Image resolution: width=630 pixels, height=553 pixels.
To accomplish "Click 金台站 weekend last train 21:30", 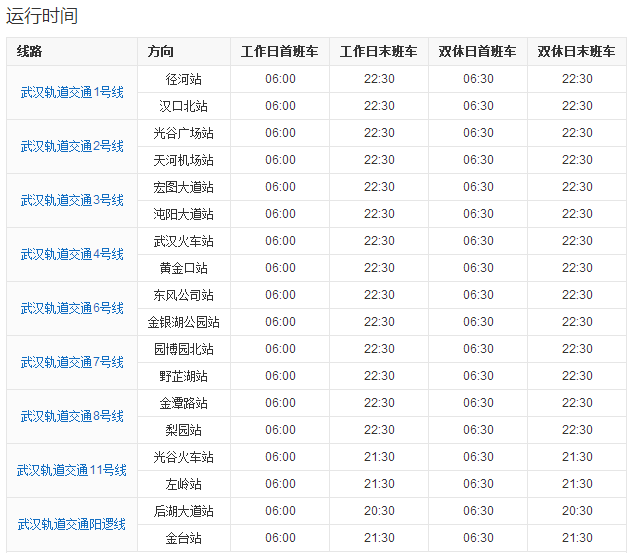I will click(x=577, y=538).
